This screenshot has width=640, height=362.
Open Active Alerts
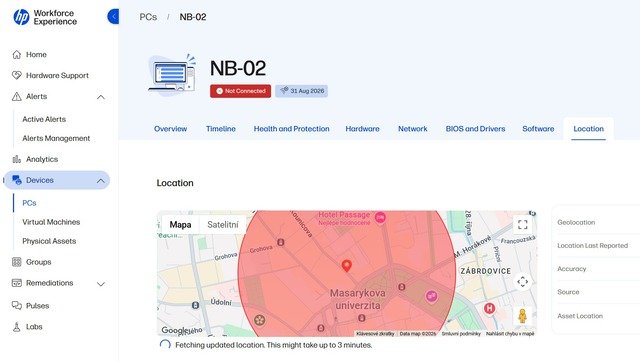[x=44, y=119]
